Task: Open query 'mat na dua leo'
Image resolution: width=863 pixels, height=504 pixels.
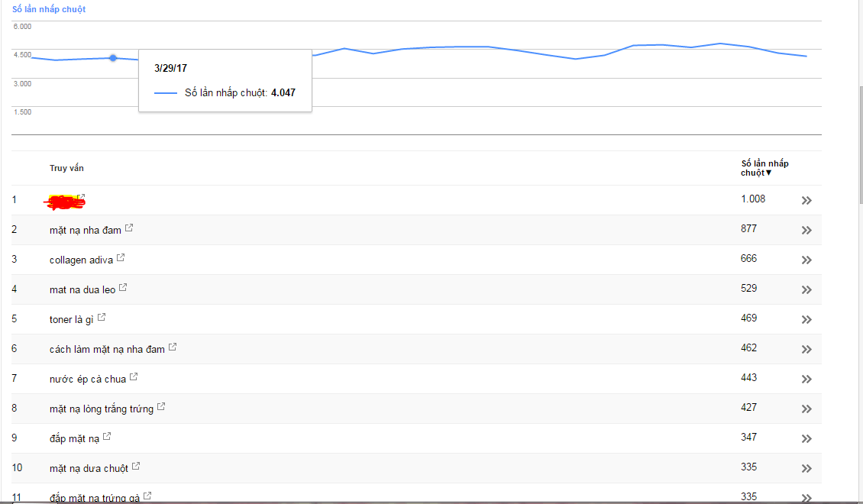Action: tap(82, 289)
